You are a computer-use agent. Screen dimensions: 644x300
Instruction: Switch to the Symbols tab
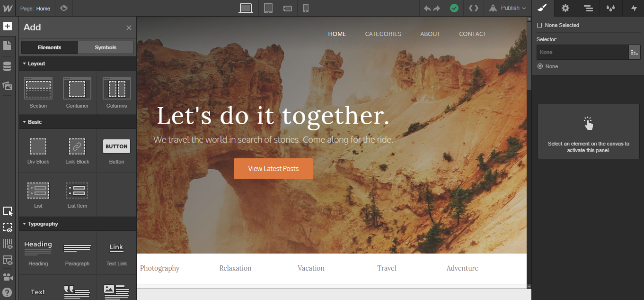click(x=106, y=47)
